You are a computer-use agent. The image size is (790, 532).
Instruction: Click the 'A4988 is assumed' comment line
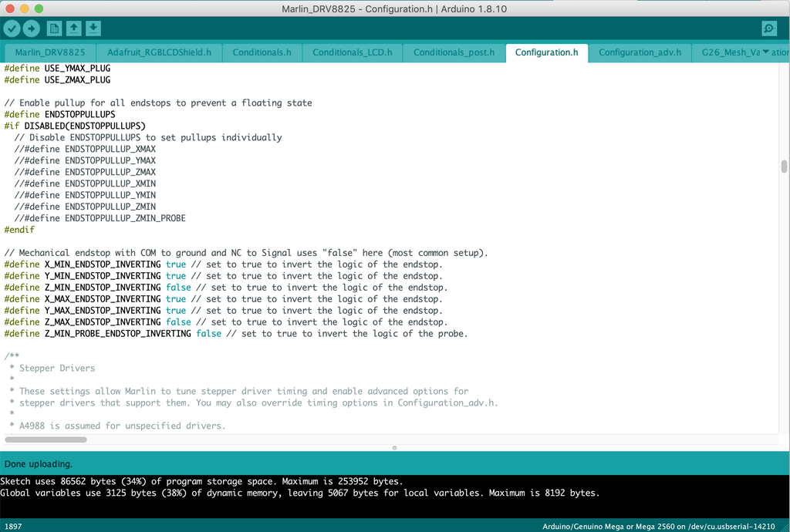point(117,426)
